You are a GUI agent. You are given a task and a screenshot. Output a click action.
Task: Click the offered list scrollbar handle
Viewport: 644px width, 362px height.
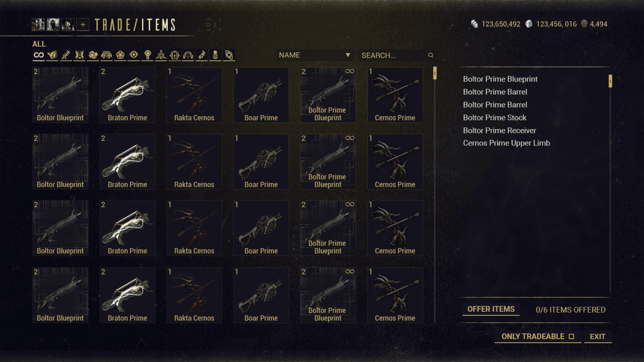pyautogui.click(x=610, y=81)
